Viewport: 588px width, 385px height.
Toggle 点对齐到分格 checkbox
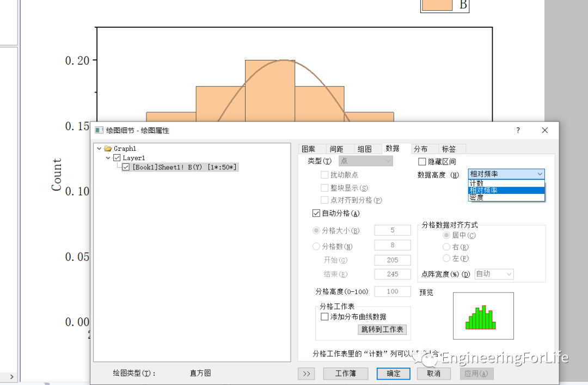[324, 200]
